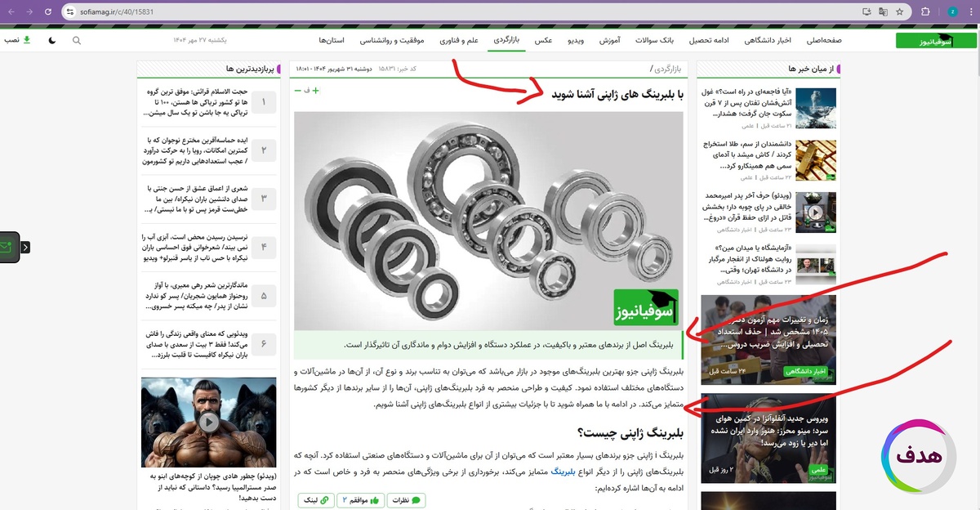This screenshot has width=980, height=510.
Task: Open the browser translate icon in the address bar
Action: click(x=884, y=11)
